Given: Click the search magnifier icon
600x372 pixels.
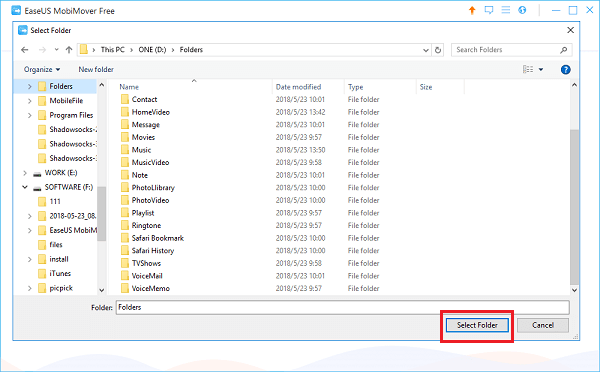Looking at the screenshot, I should pyautogui.click(x=564, y=50).
